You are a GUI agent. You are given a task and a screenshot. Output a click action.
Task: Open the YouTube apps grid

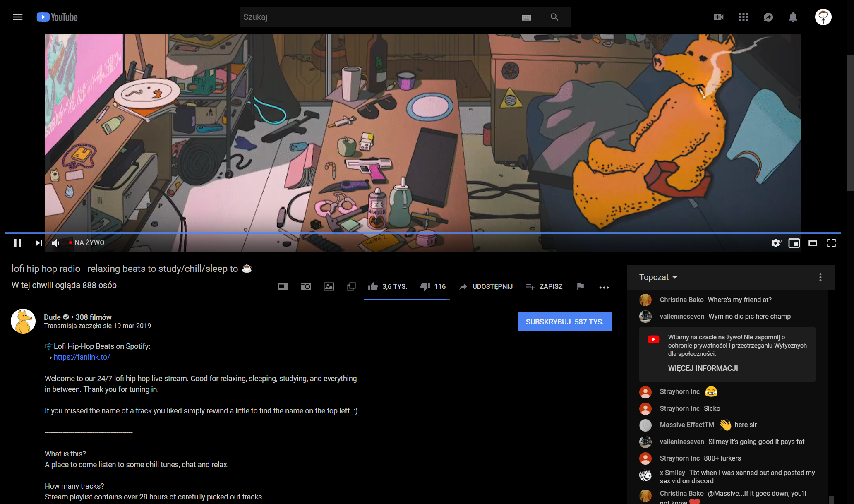click(x=744, y=17)
